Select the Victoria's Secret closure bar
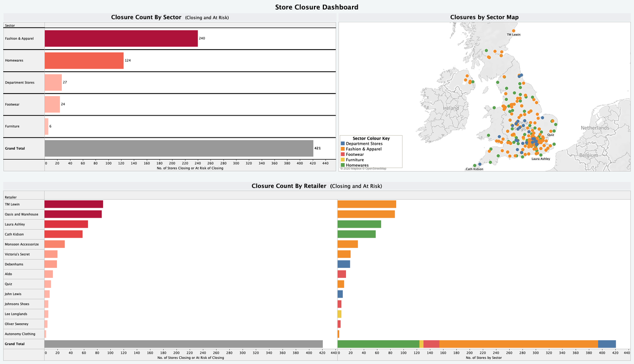Image resolution: width=634 pixels, height=364 pixels. (x=50, y=254)
